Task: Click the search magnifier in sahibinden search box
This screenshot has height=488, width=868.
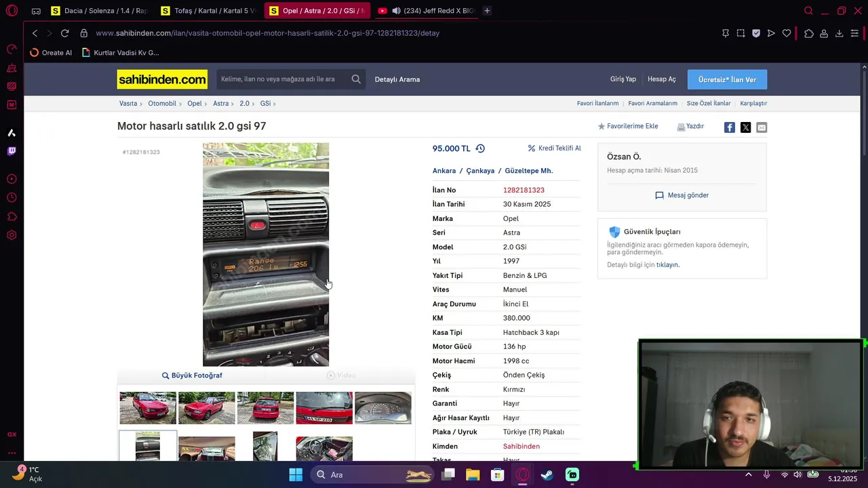Action: click(x=356, y=79)
